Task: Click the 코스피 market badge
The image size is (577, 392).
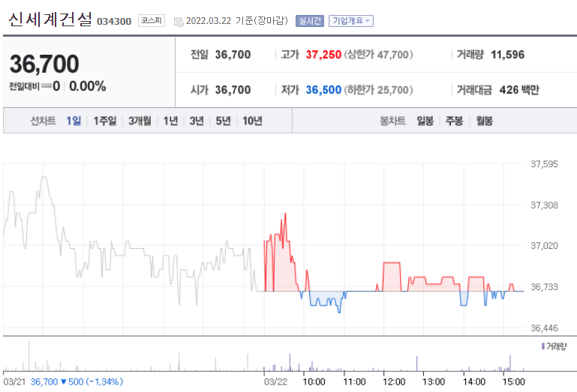Action: coord(152,20)
